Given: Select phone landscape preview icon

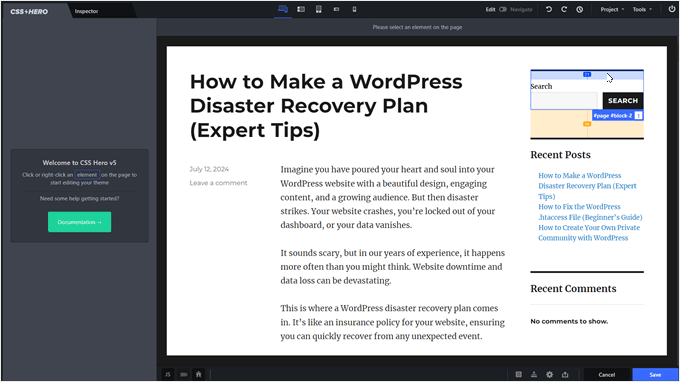Looking at the screenshot, I should tap(337, 9).
